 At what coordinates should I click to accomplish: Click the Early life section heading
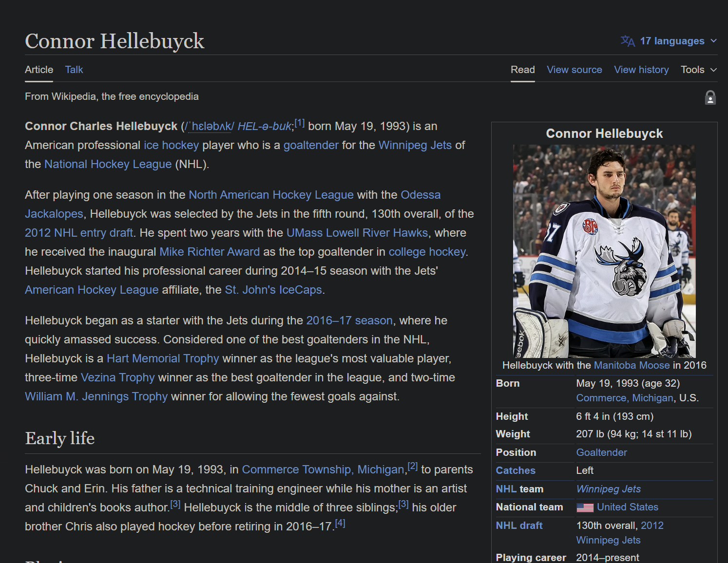click(x=60, y=438)
